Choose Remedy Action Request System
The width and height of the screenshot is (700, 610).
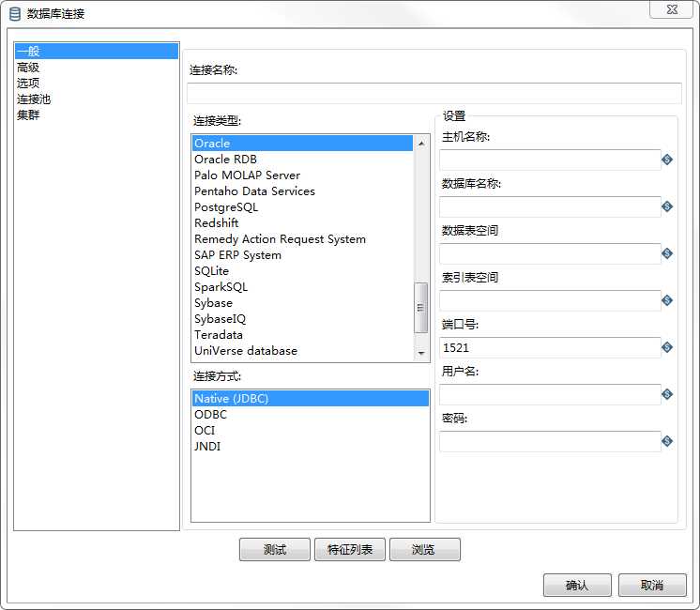[303, 239]
